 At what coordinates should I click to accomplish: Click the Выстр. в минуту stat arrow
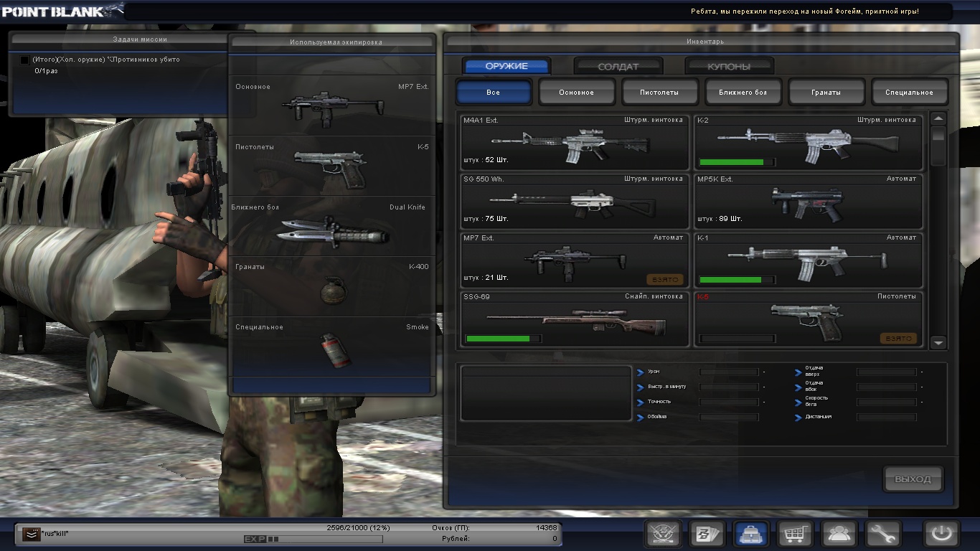coord(641,387)
